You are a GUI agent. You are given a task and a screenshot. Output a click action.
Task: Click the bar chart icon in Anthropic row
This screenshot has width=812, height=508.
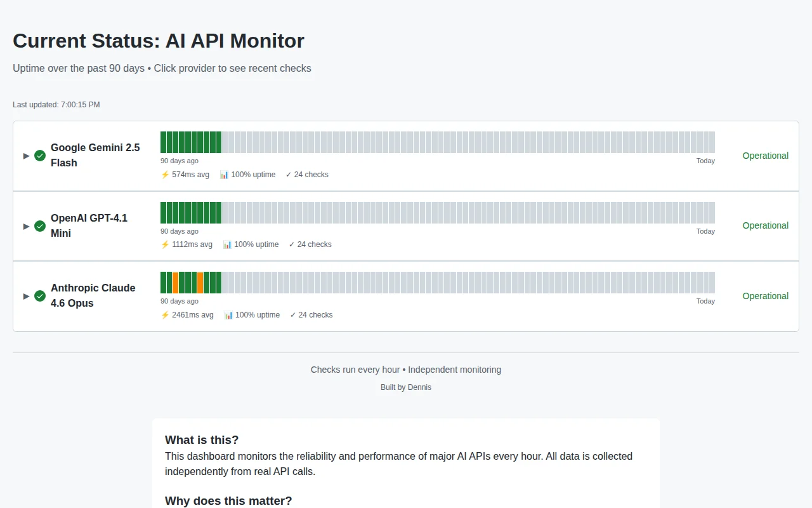click(228, 315)
